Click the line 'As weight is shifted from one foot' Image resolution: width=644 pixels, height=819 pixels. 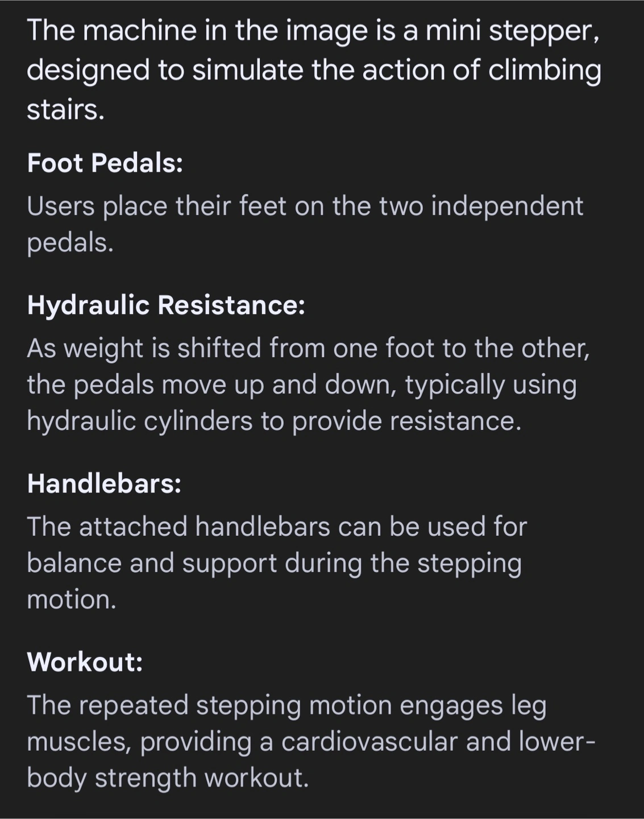click(309, 348)
